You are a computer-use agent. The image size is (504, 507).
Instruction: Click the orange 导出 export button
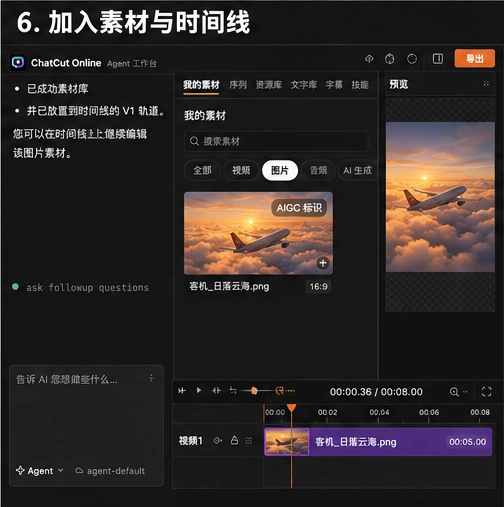(475, 59)
